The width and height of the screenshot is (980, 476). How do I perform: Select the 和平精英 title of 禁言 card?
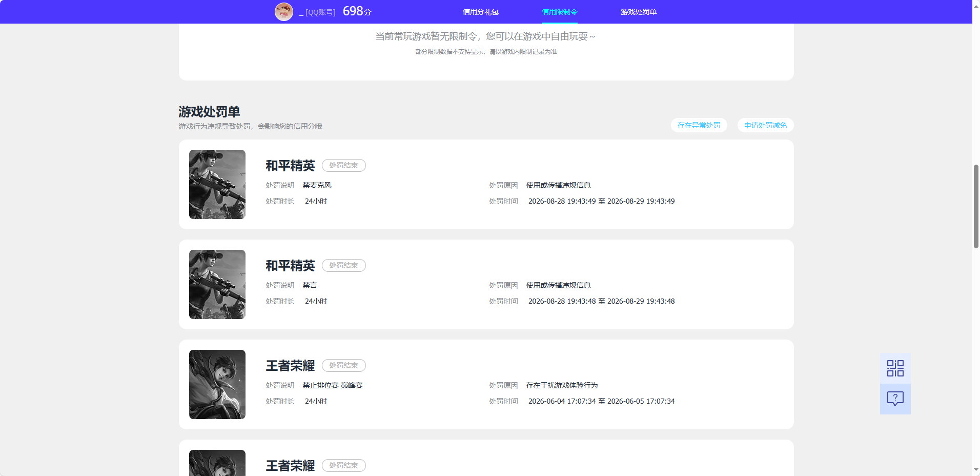(x=290, y=266)
